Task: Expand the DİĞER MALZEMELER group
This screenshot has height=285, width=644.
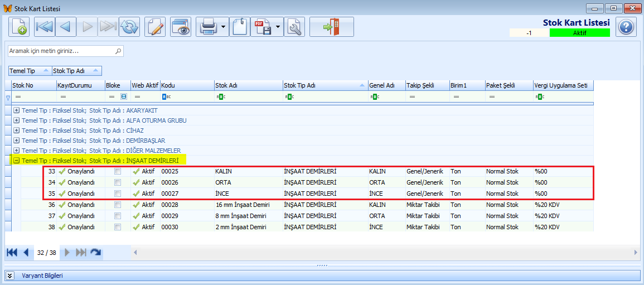Action: click(16, 150)
